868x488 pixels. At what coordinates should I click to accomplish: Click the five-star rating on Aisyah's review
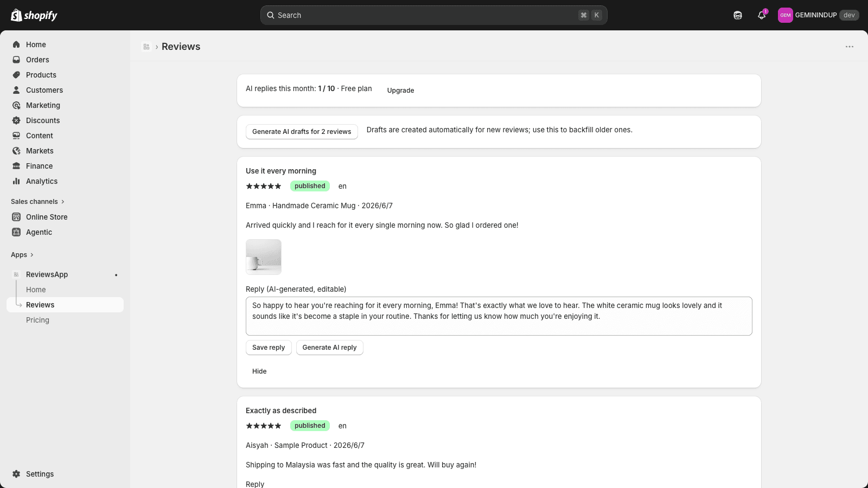pos(264,426)
